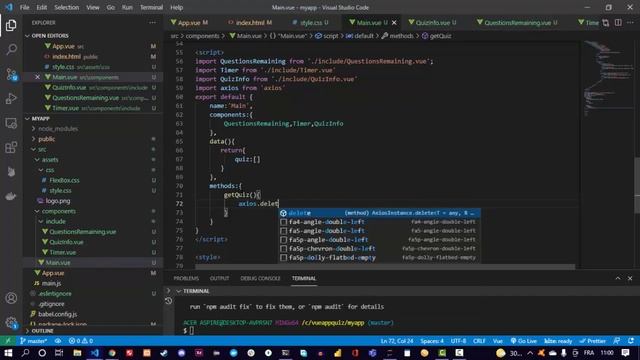640x360 pixels.
Task: Switch to the QuizInfo.vue editor tab
Action: [x=433, y=23]
